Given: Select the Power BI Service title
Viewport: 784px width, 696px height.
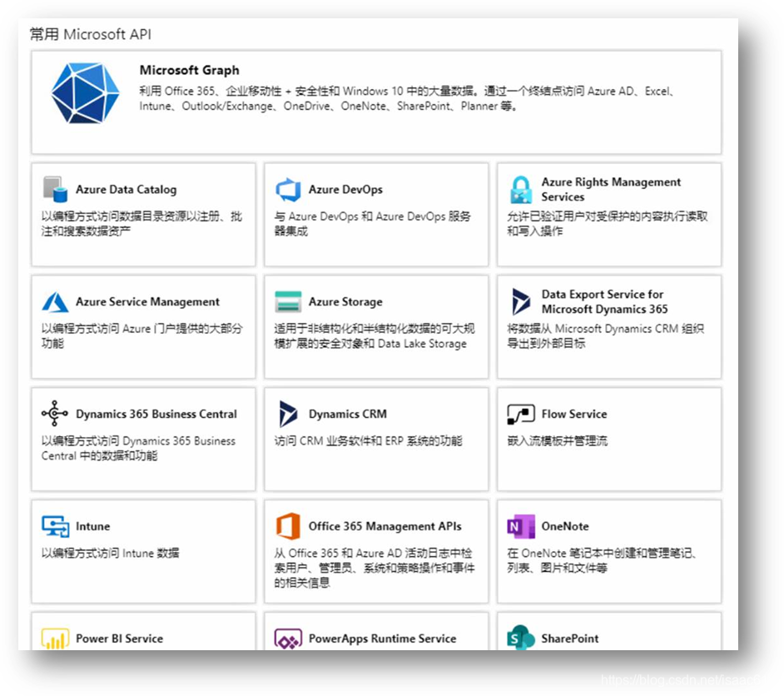Looking at the screenshot, I should [120, 639].
